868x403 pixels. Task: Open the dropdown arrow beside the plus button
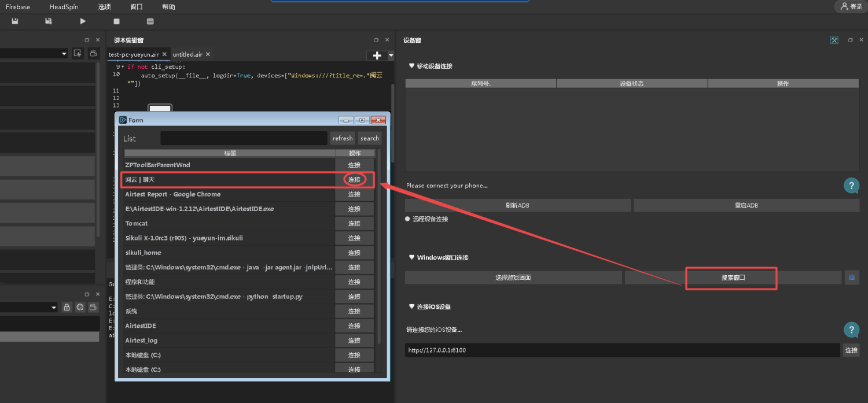pos(391,55)
